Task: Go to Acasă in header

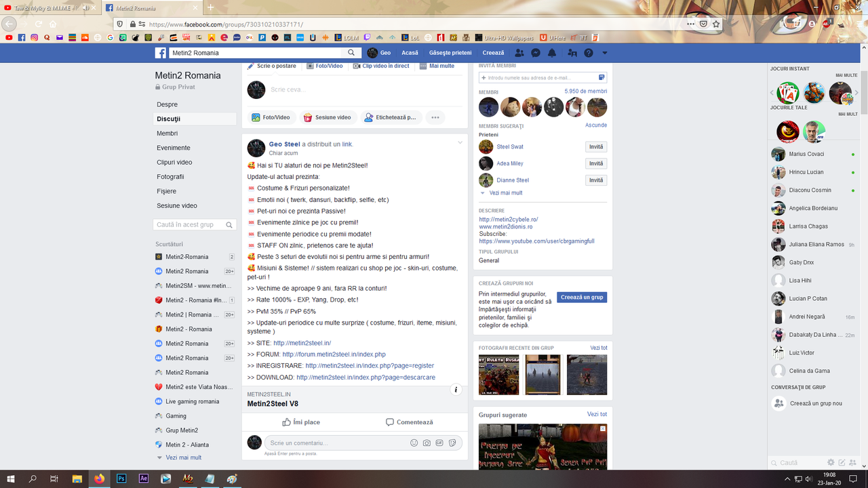Action: click(410, 53)
